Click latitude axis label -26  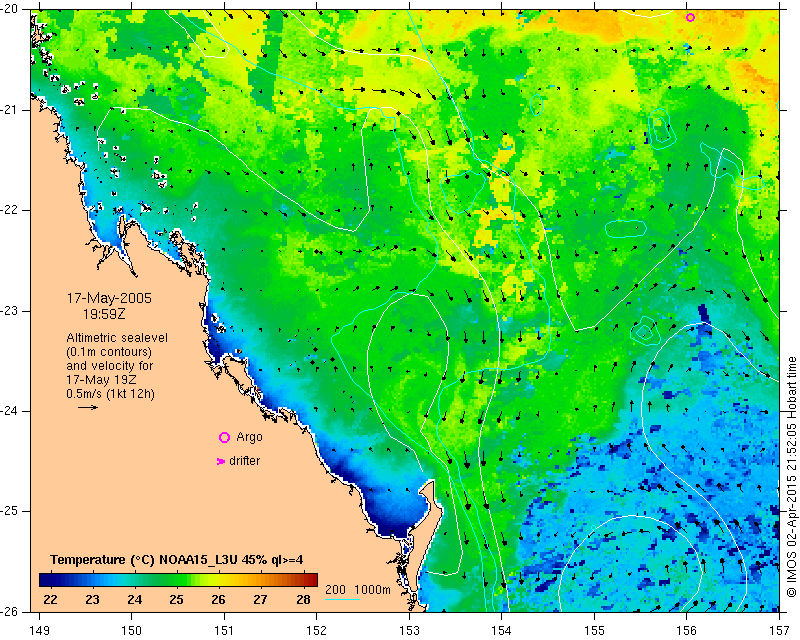(10, 611)
